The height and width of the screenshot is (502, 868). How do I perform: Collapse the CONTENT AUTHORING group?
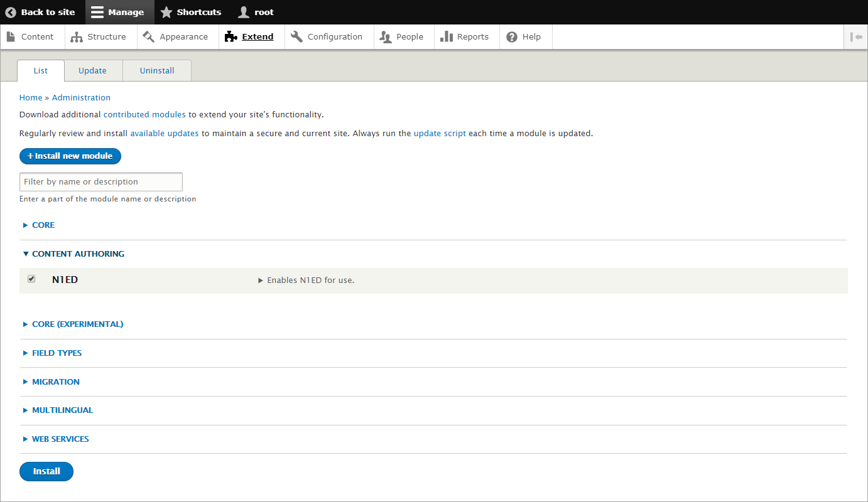tap(78, 254)
